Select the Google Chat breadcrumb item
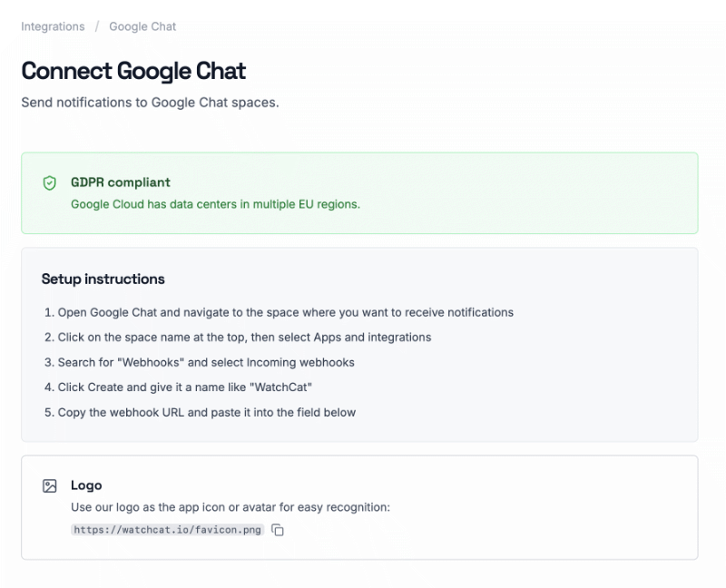 [x=142, y=26]
